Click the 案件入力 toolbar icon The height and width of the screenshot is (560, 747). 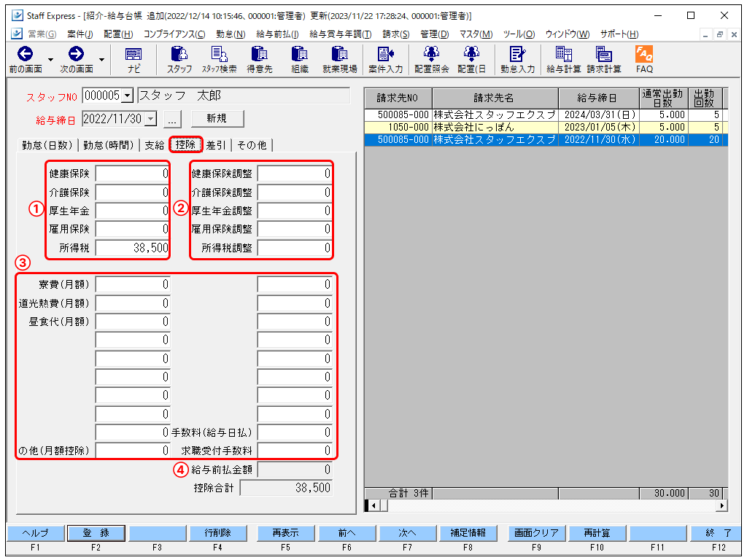pyautogui.click(x=385, y=59)
